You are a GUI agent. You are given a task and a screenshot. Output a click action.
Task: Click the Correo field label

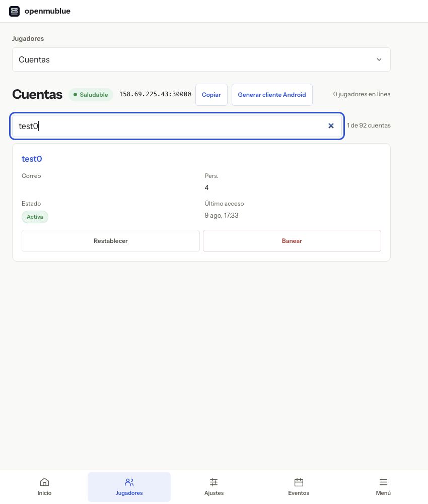pos(31,176)
